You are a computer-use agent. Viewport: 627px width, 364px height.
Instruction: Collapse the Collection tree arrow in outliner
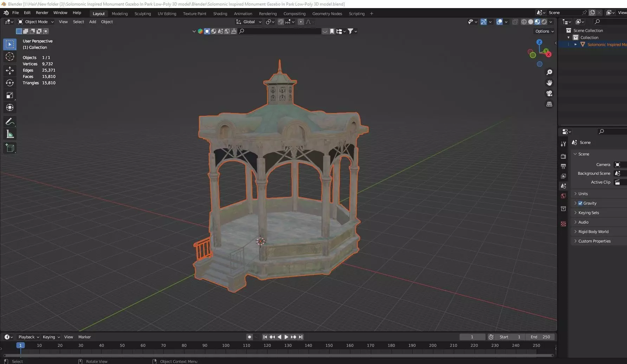click(569, 38)
